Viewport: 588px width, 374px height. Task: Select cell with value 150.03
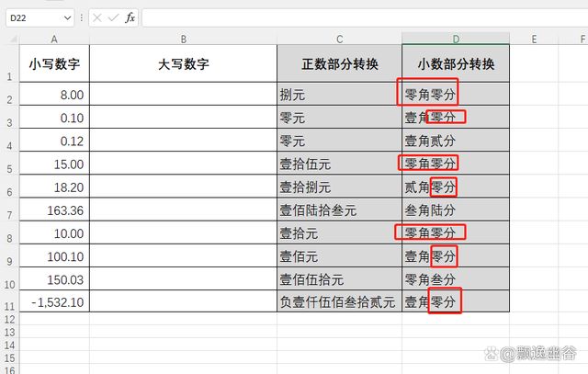coord(54,279)
